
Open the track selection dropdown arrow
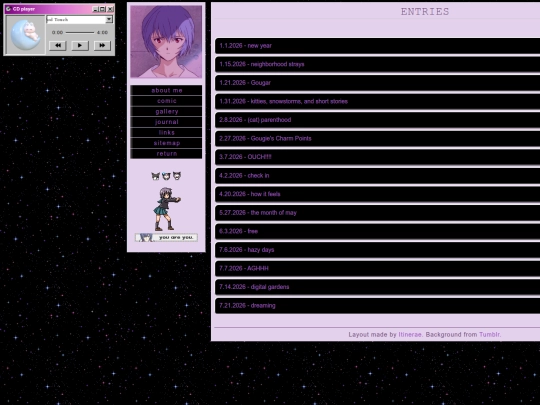tap(109, 19)
